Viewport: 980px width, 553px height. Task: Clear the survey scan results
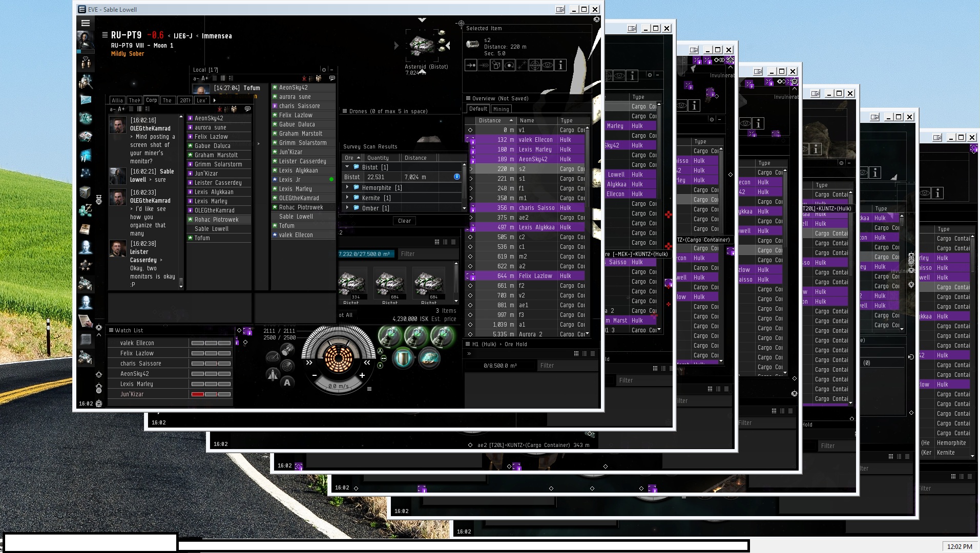[x=405, y=221]
